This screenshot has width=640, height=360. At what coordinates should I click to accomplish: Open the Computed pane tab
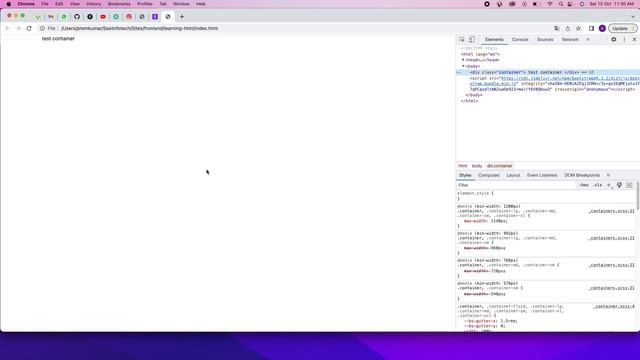tap(489, 175)
